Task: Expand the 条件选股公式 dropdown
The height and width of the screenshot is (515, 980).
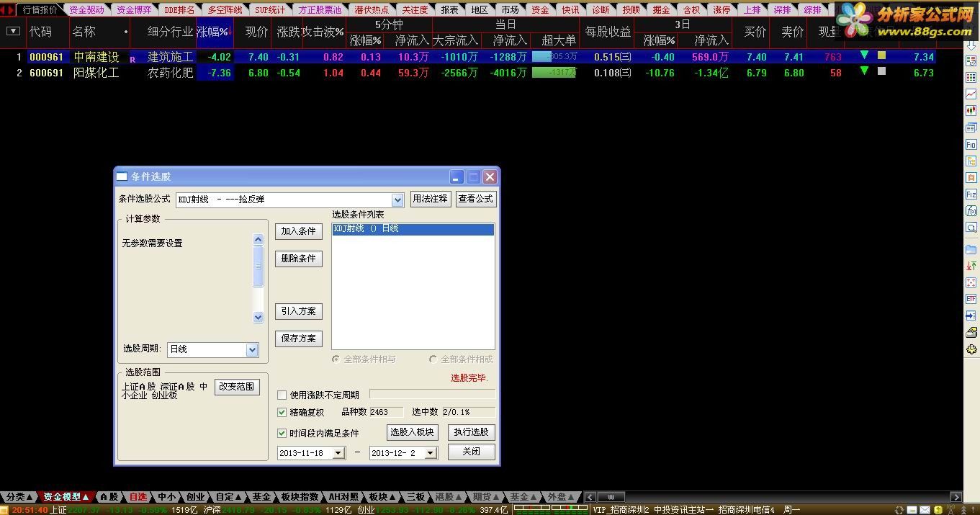Action: click(x=397, y=200)
